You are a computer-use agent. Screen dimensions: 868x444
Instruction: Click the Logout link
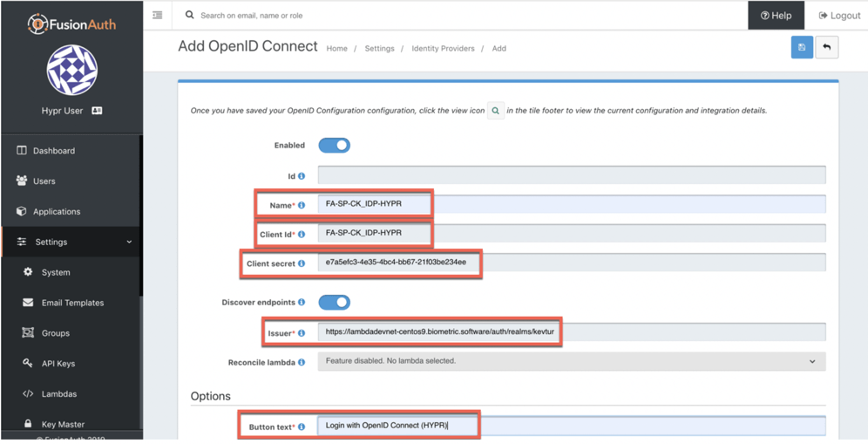tap(840, 16)
